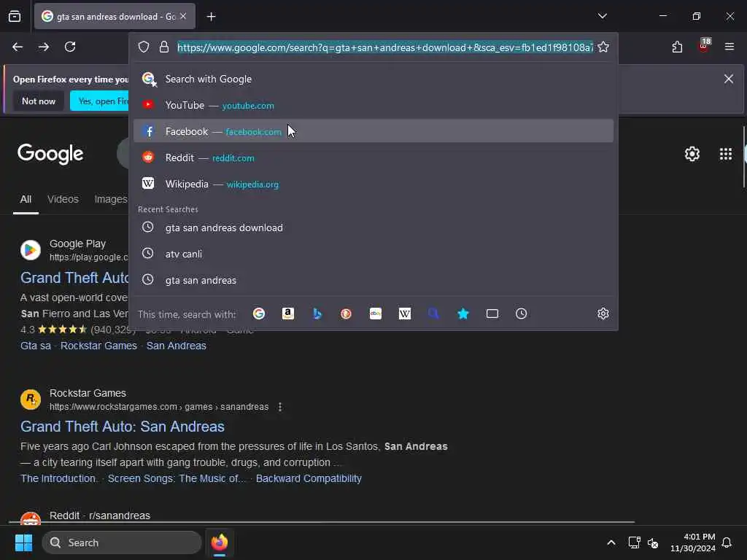
Task: Open Grand Theft Auto: San Andreas Rockstar result
Action: [123, 427]
